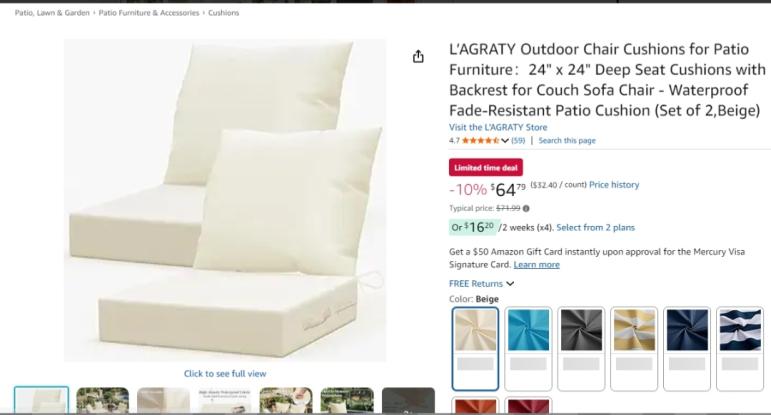Viewport: 771px width, 415px height.
Task: Select the Beige color swatch
Action: [x=475, y=349]
